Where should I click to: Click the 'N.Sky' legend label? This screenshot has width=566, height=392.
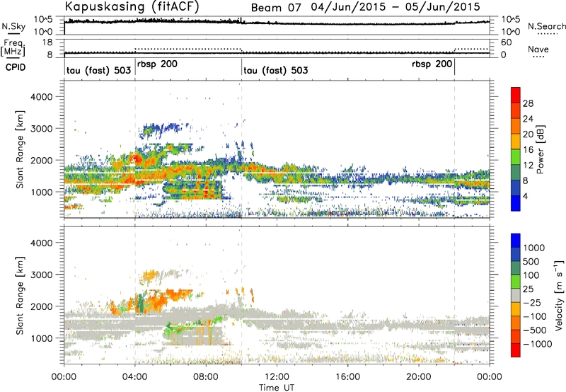coord(13,26)
